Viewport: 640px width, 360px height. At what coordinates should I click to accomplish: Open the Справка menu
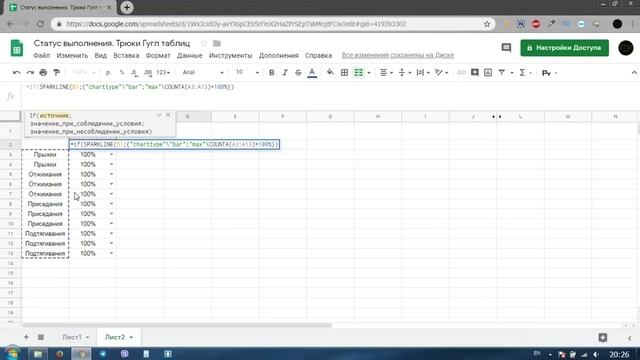coord(318,56)
